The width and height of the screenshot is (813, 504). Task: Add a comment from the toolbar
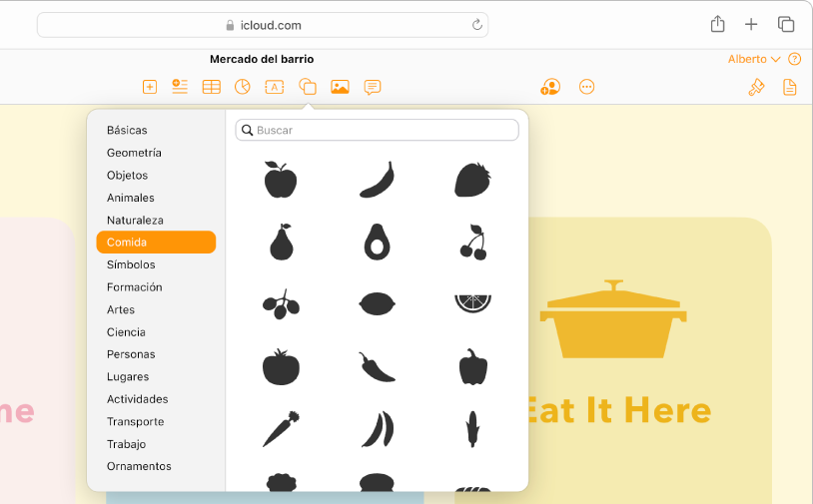373,87
